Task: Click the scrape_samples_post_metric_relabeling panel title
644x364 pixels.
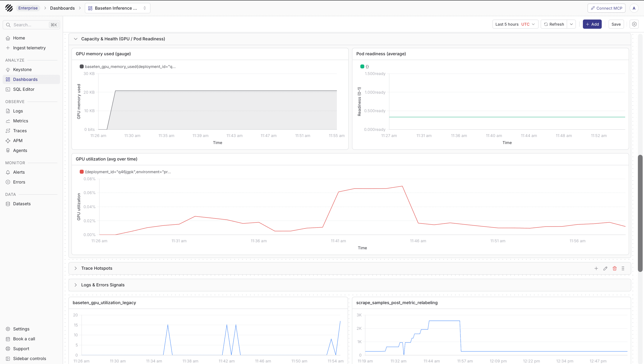Action: pos(397,303)
